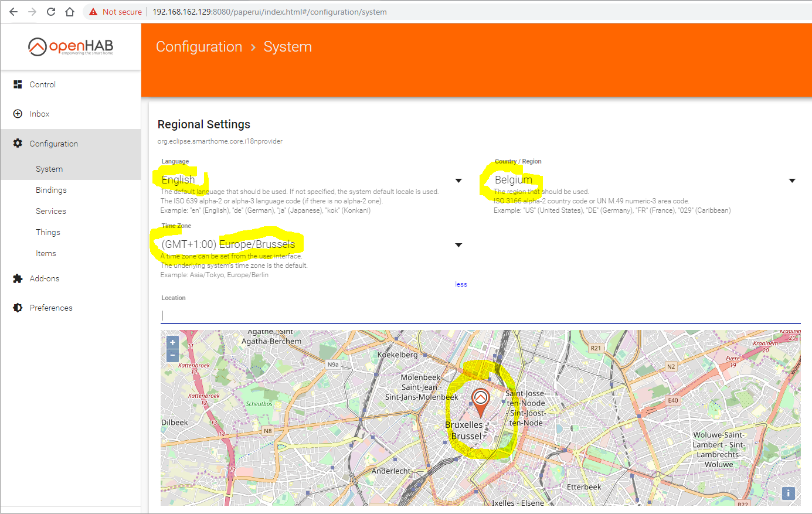
Task: Click the E40 road badge on map
Action: click(x=673, y=400)
